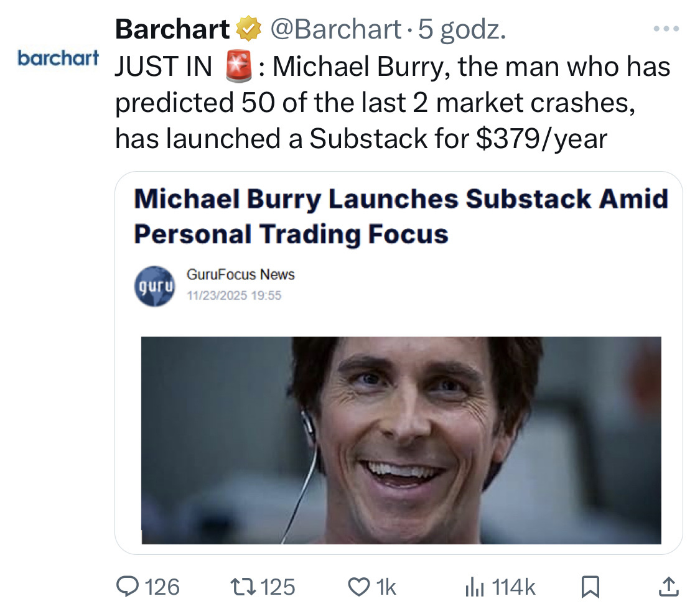Click the GuruFocus globe logo
Image resolution: width=700 pixels, height=614 pixels.
tap(154, 287)
